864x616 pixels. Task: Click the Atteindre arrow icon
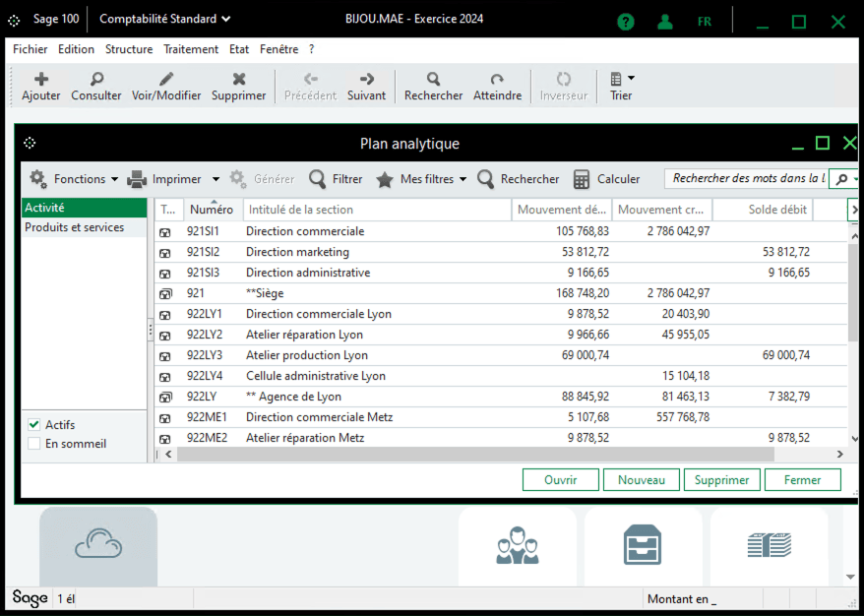pyautogui.click(x=497, y=80)
